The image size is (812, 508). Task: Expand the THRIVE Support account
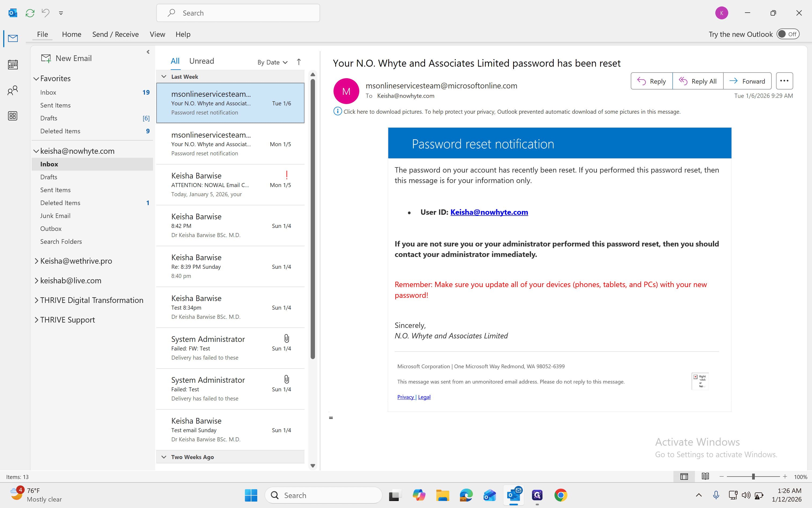pyautogui.click(x=36, y=320)
